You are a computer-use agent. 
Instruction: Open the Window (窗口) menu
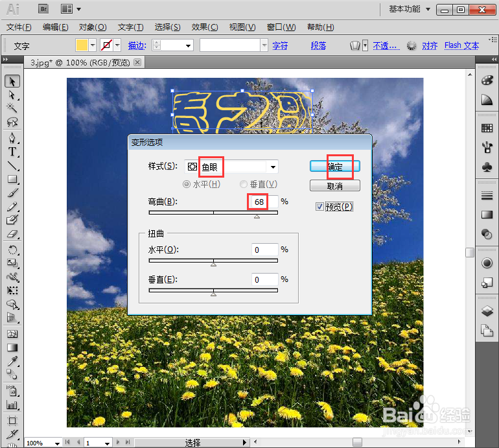(281, 27)
